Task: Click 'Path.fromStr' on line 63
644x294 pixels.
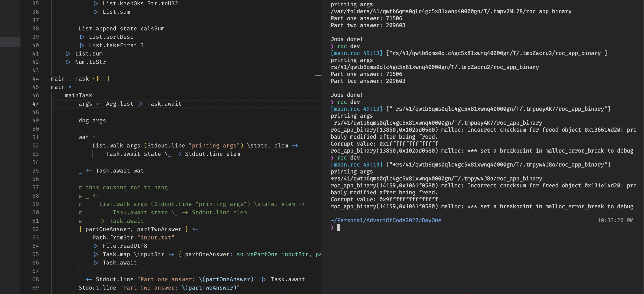Action: coord(113,238)
